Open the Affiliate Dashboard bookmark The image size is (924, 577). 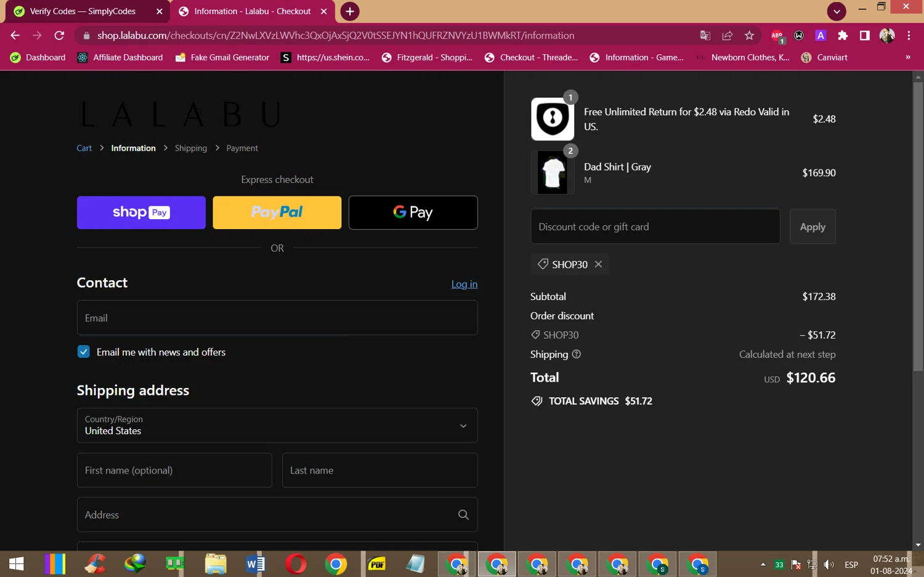pos(120,57)
